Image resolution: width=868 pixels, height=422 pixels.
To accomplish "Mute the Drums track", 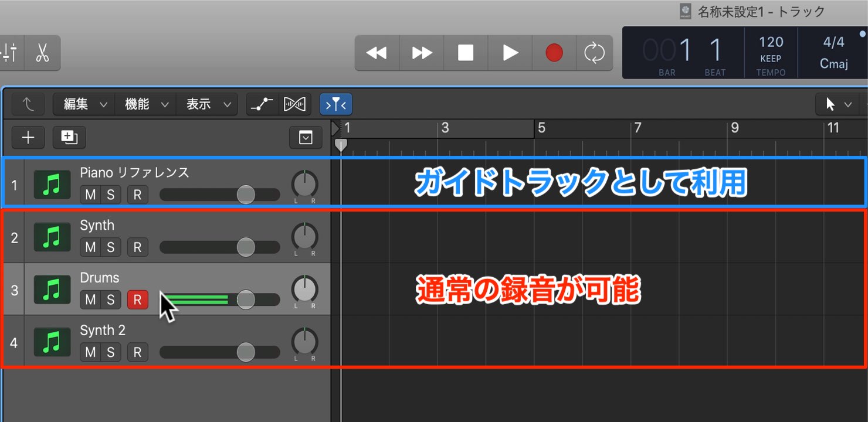I will [90, 300].
